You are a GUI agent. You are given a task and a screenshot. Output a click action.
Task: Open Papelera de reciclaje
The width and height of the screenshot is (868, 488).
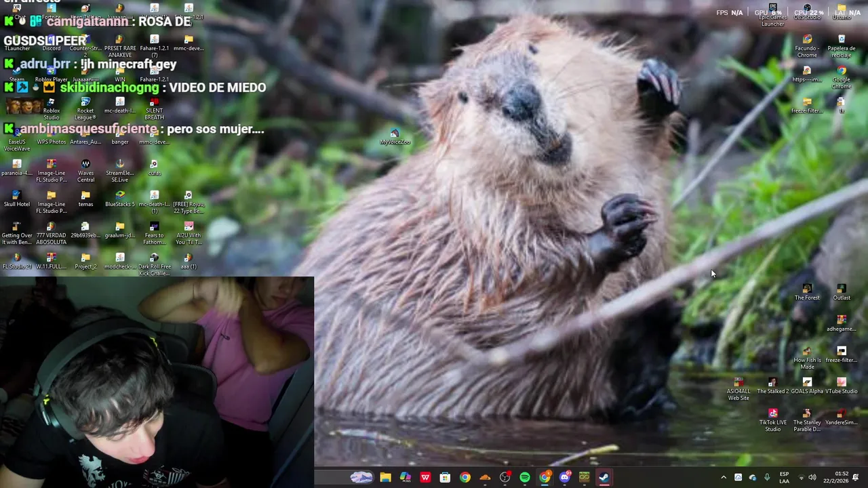pyautogui.click(x=842, y=46)
